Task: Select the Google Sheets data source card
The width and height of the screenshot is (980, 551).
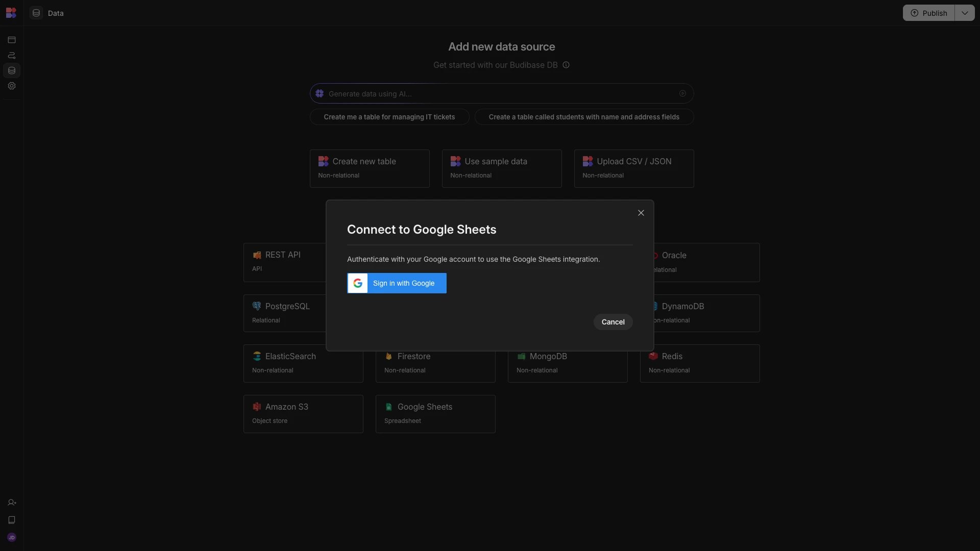Action: coord(435,414)
